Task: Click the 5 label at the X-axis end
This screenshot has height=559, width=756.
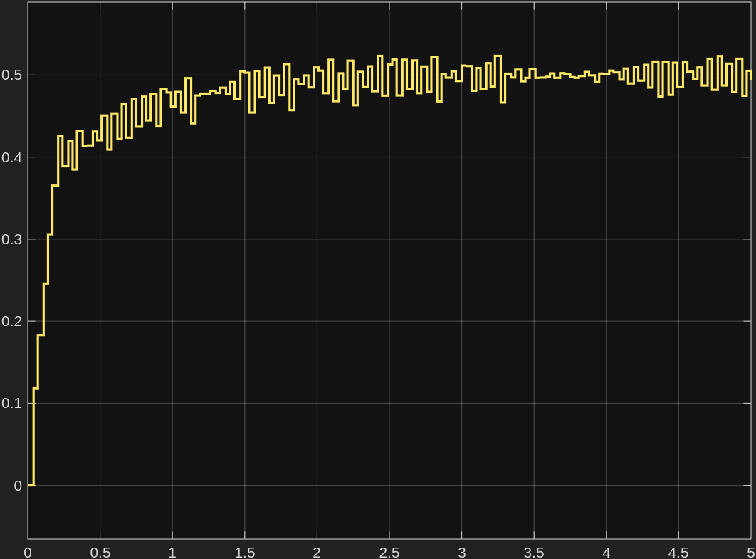Action: click(x=750, y=552)
